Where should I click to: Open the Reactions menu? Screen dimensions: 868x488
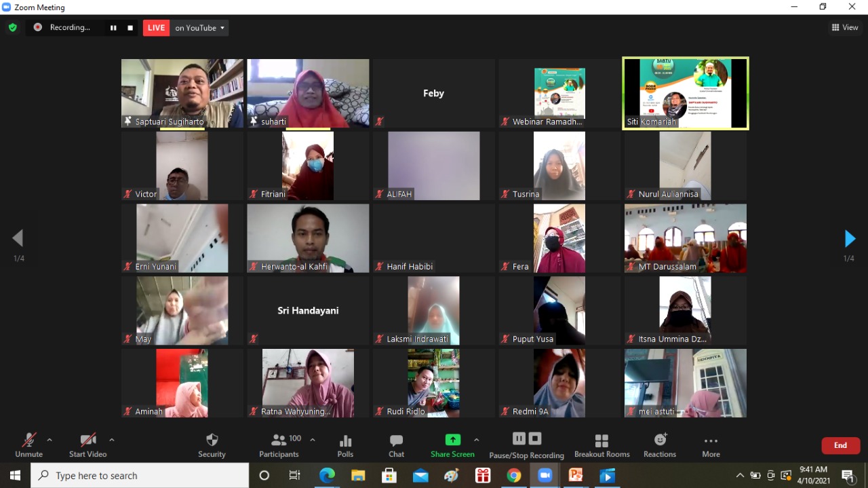click(660, 445)
